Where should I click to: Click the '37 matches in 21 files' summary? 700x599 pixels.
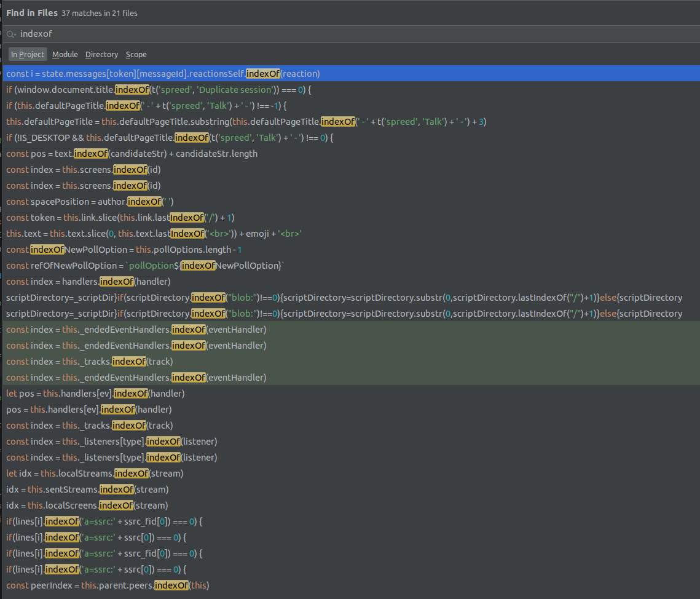point(100,14)
